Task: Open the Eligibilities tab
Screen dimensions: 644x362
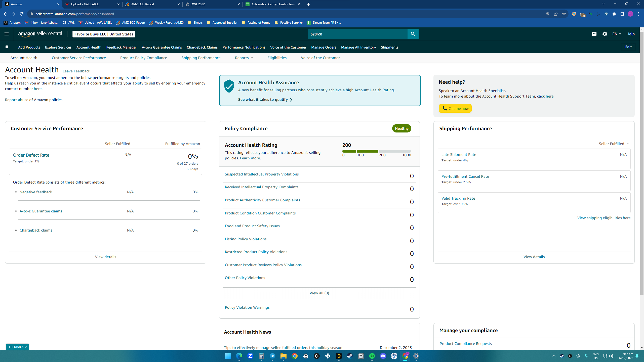Action: (277, 58)
